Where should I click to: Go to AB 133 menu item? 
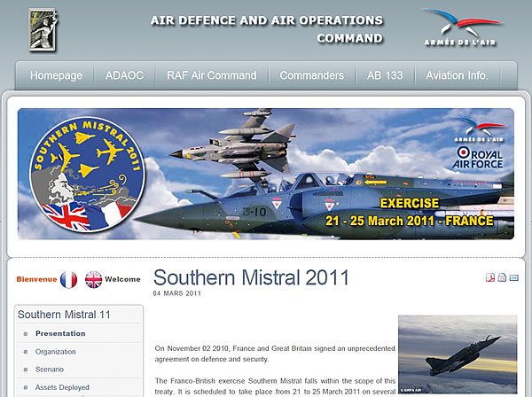click(x=385, y=75)
